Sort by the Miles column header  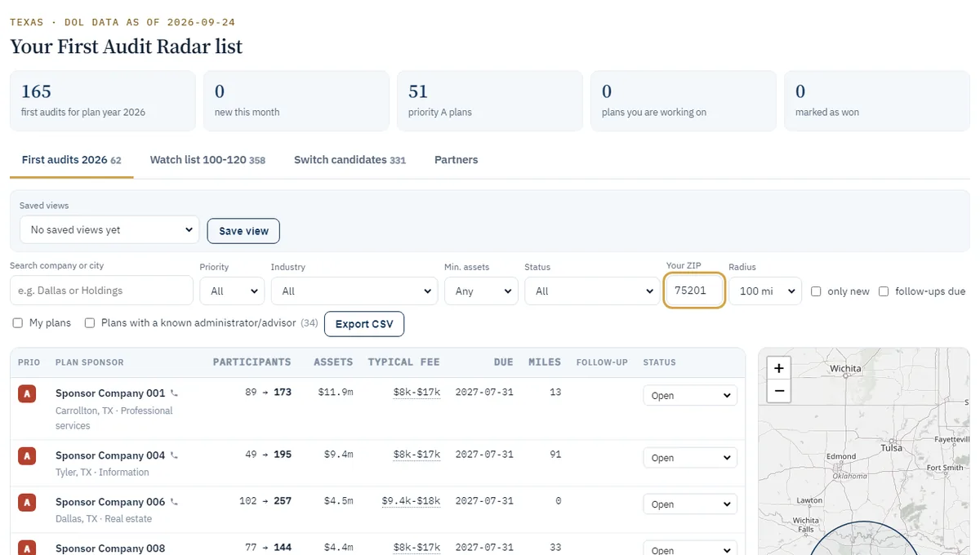[545, 362]
